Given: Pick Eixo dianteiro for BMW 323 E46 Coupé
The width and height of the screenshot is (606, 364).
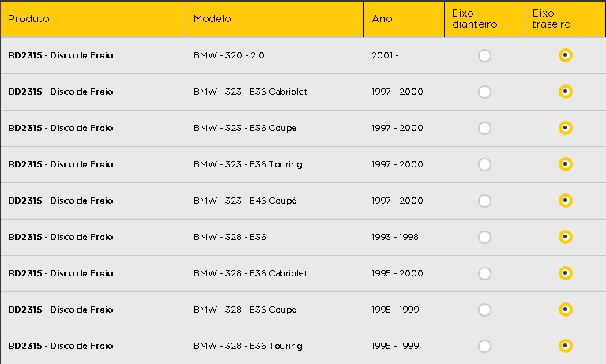Looking at the screenshot, I should click(x=484, y=201).
